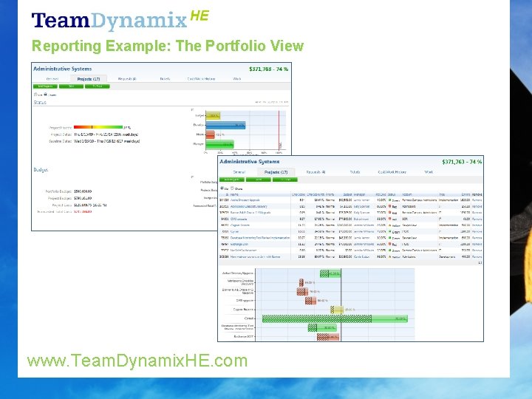Click the blue Duration bar in status chart
Viewport: 532px width, 399px height.
tap(225, 125)
